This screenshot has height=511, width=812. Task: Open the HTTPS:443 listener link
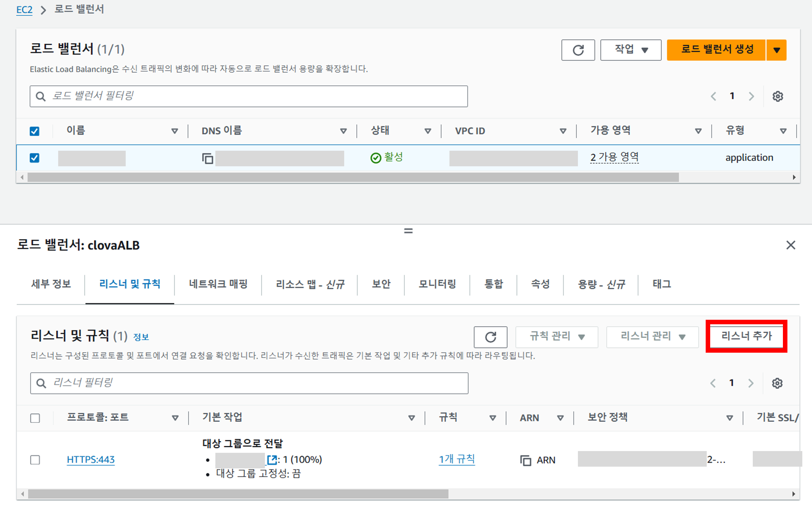point(90,459)
